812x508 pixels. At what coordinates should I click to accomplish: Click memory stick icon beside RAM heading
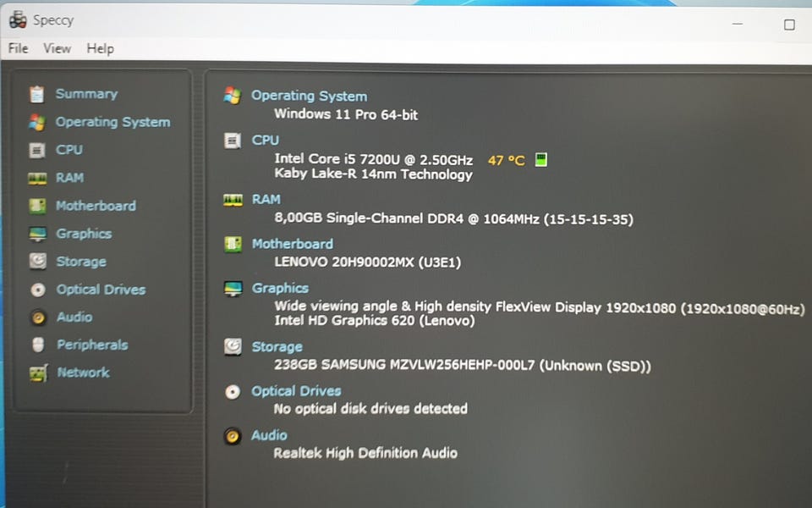233,200
